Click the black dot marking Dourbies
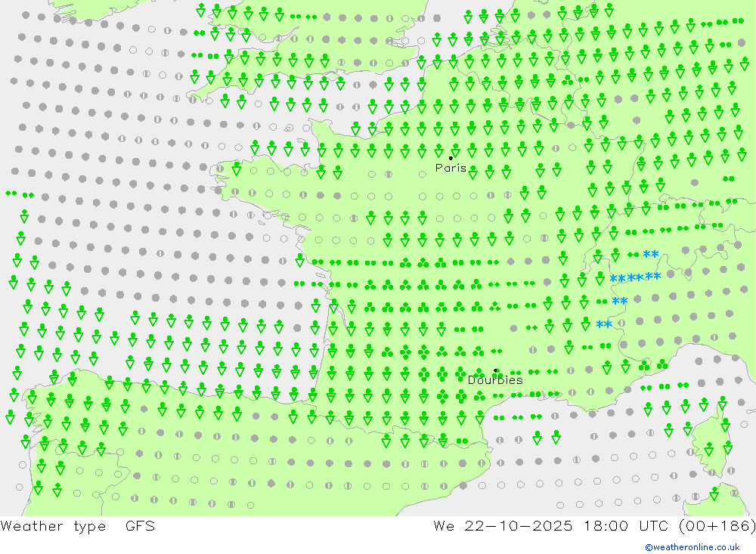 point(496,370)
